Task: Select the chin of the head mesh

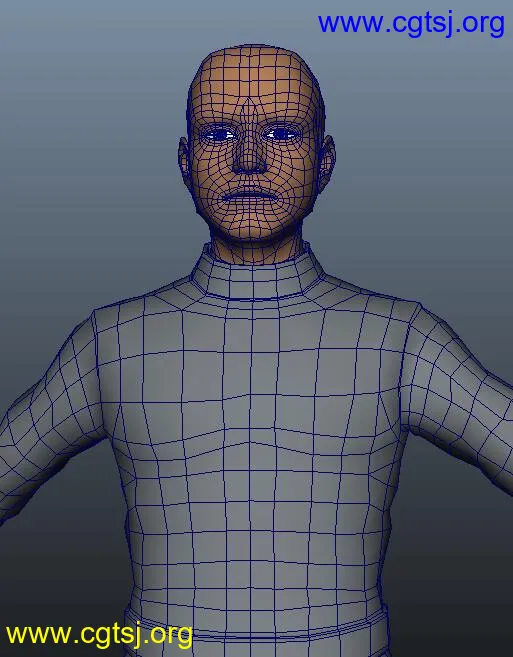Action: tap(252, 224)
